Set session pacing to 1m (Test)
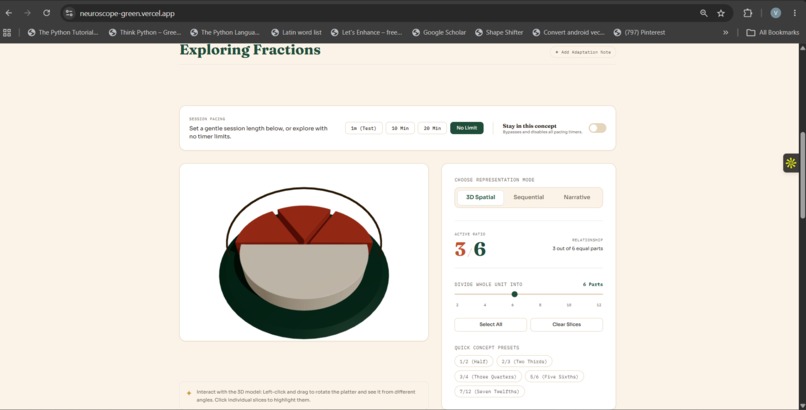 (363, 128)
